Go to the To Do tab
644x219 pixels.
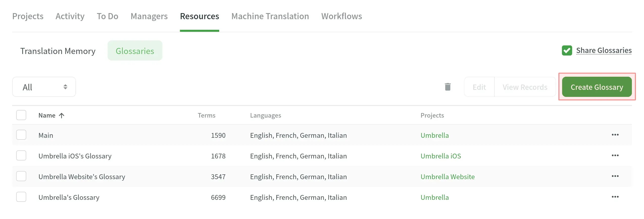click(x=107, y=16)
